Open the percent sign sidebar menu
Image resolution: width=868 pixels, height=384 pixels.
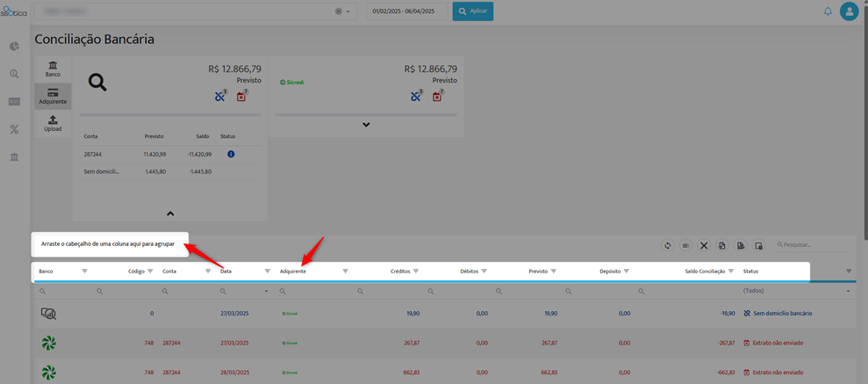tap(14, 130)
